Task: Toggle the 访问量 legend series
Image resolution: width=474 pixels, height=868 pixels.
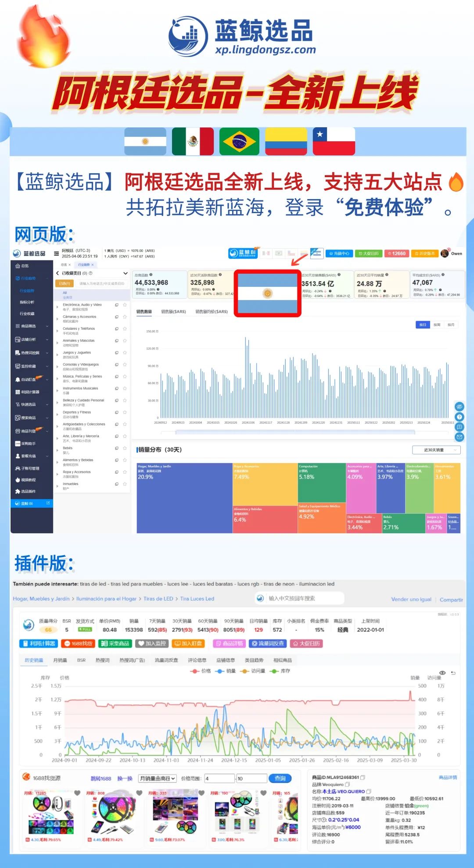Action: 253,671
